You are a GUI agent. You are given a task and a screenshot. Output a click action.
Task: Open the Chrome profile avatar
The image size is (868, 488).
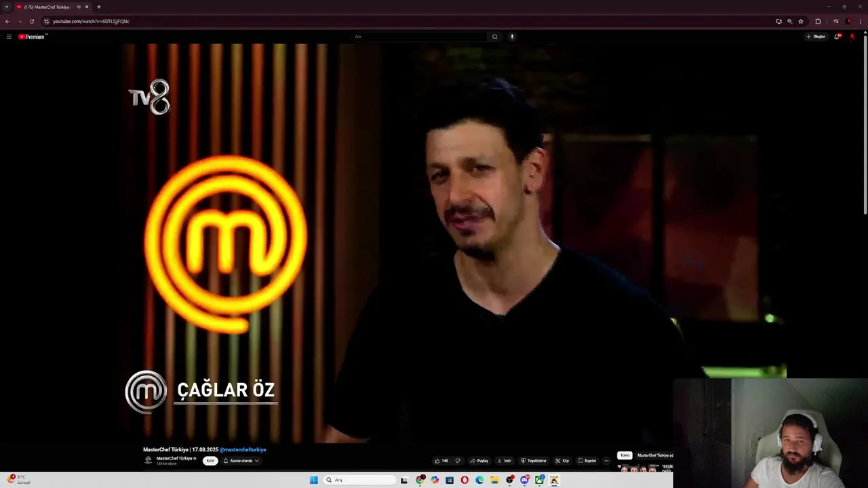849,21
